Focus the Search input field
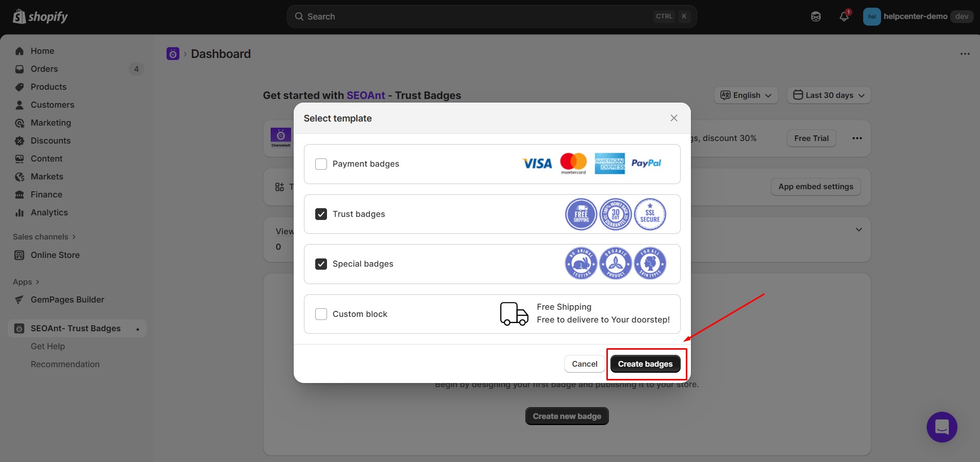Viewport: 980px width, 462px height. pos(477,16)
